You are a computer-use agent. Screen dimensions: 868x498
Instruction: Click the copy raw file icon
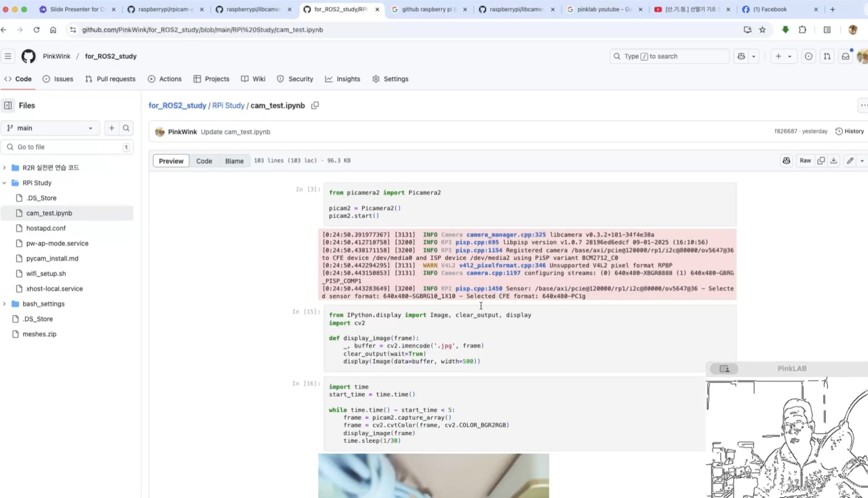(x=821, y=161)
